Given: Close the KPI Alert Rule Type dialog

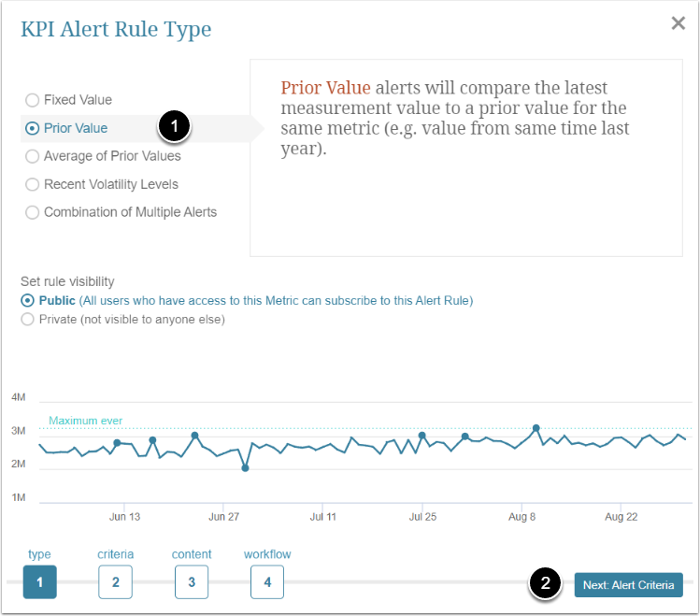Looking at the screenshot, I should [679, 23].
